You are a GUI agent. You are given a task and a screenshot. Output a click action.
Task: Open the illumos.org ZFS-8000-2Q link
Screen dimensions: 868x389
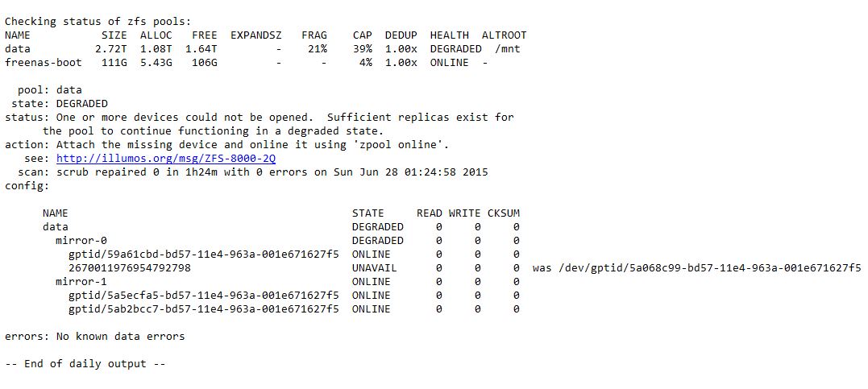click(x=166, y=159)
